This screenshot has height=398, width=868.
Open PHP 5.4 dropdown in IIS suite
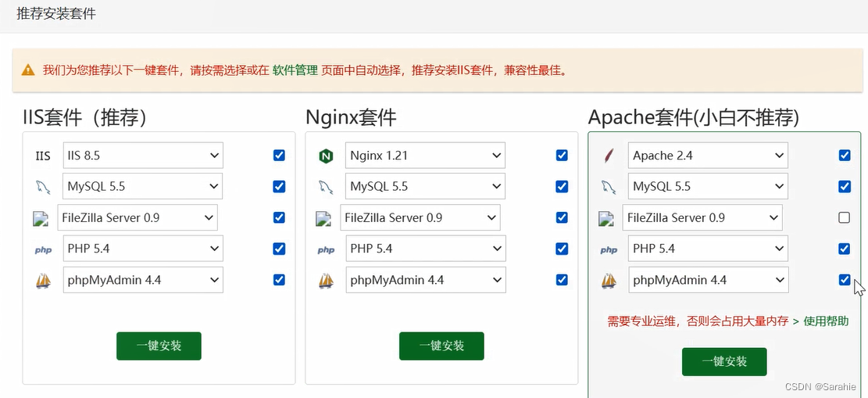(x=143, y=249)
